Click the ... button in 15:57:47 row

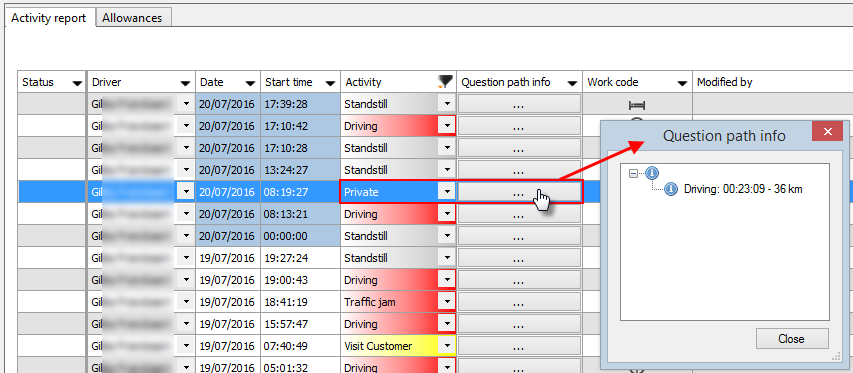click(519, 324)
